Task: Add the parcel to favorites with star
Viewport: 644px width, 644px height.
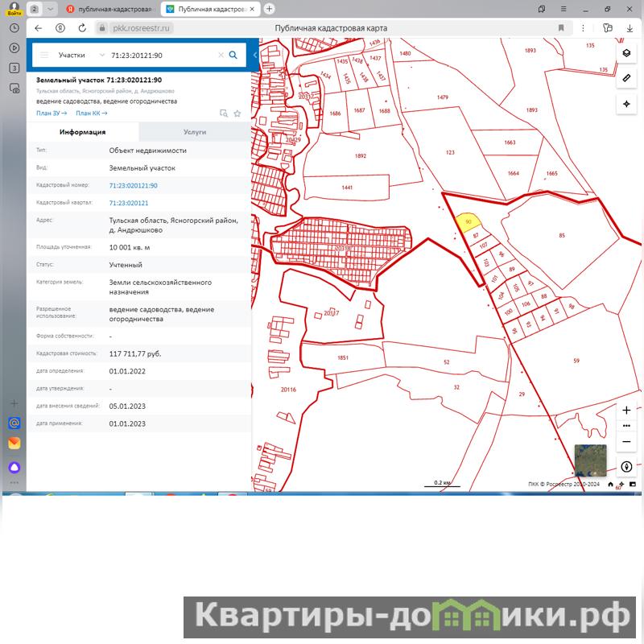Action: point(237,114)
